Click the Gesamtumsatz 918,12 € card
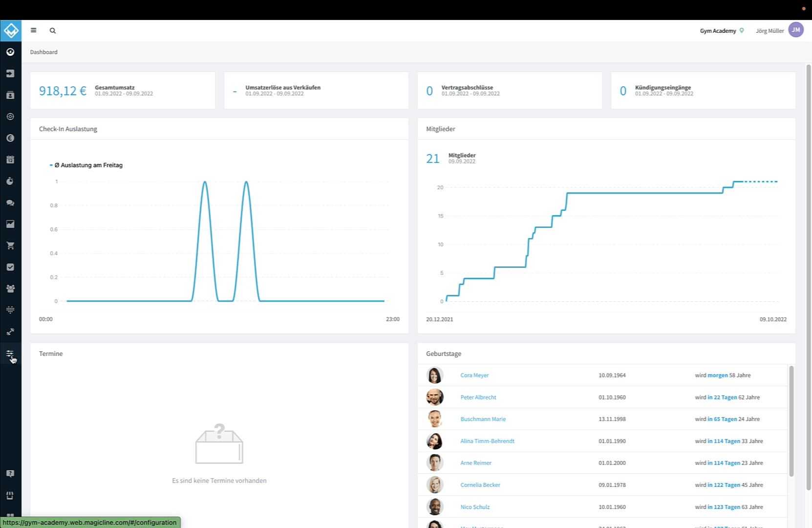This screenshot has height=528, width=812. [x=123, y=90]
